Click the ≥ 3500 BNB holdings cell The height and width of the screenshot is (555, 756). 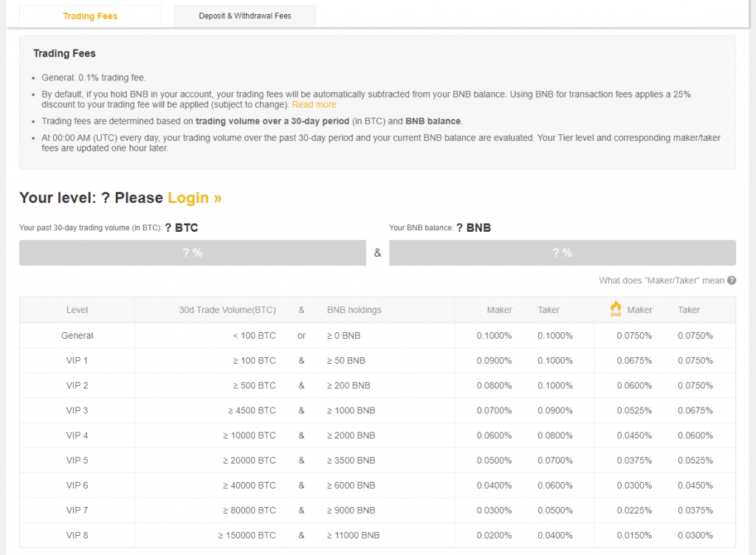click(x=351, y=461)
